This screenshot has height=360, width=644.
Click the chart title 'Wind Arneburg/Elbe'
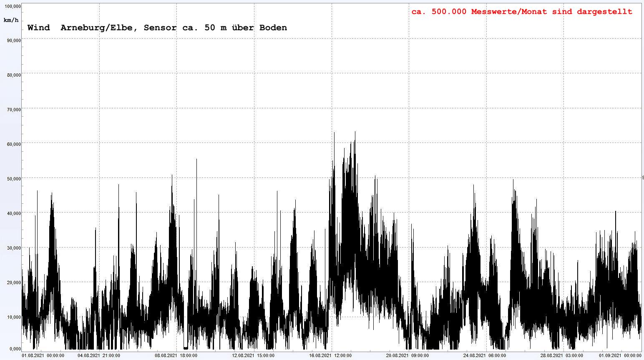pos(157,28)
